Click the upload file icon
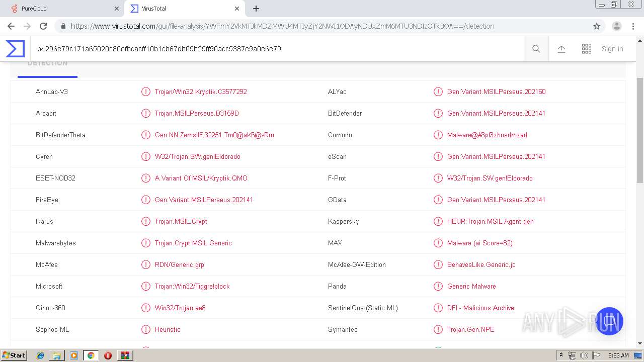 tap(561, 49)
